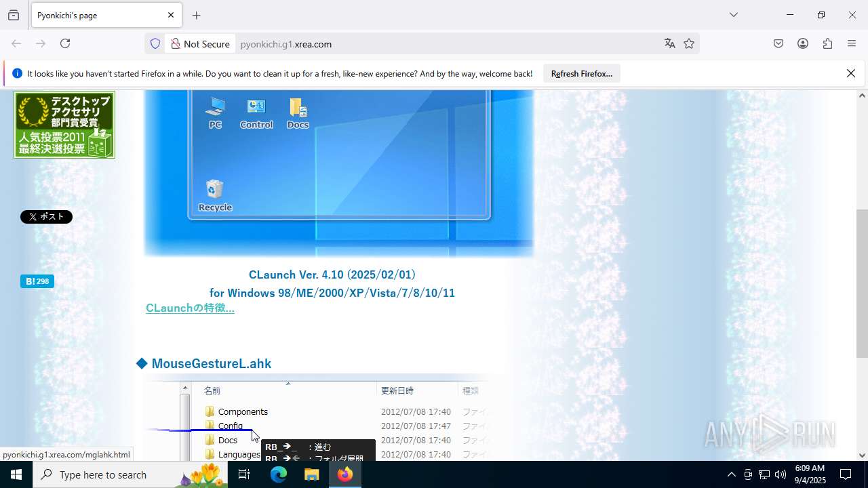The width and height of the screenshot is (868, 488).
Task: Open the extensions puzzle icon
Action: (x=827, y=43)
